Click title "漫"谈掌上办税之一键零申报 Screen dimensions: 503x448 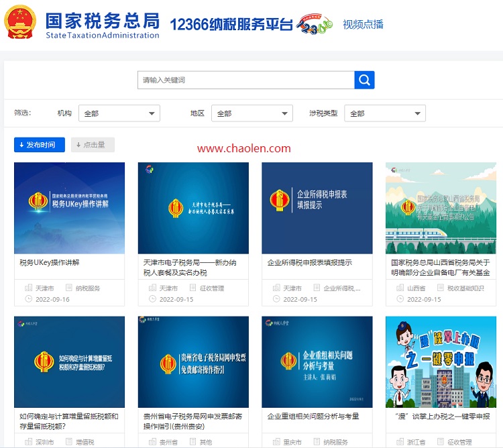[x=443, y=416]
